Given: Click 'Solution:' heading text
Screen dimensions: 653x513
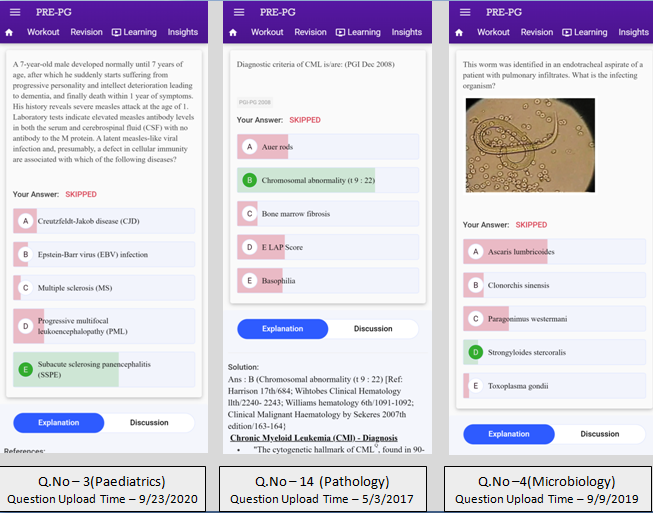Looking at the screenshot, I should 244,367.
